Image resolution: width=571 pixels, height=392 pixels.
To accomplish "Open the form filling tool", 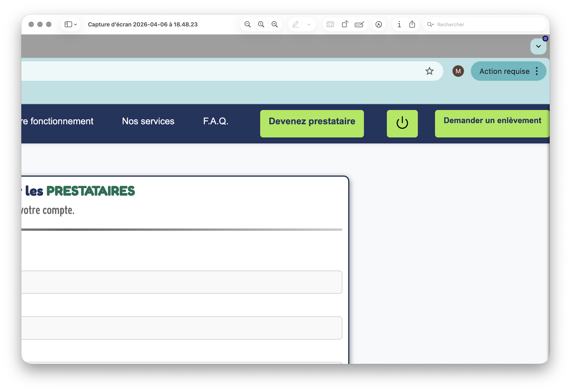I will [x=359, y=24].
